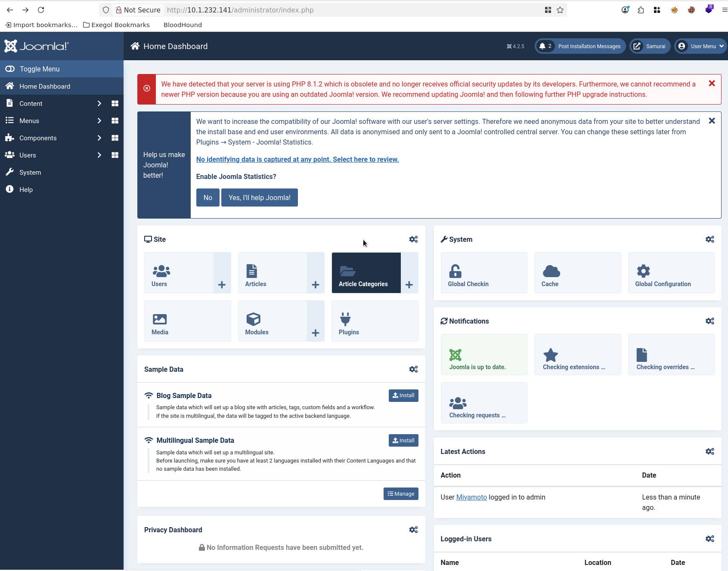Toggle the sidebar menu

coord(62,69)
